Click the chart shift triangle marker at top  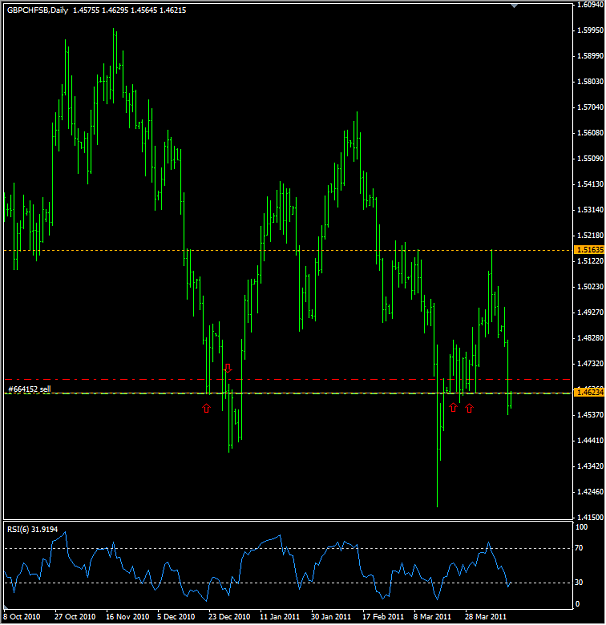tap(514, 6)
